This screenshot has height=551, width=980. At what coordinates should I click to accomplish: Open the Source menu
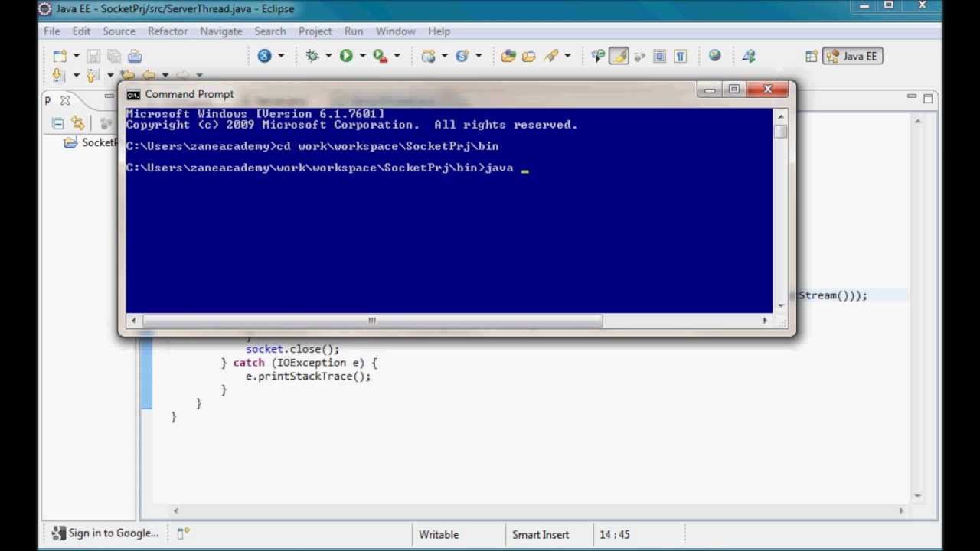pyautogui.click(x=119, y=31)
